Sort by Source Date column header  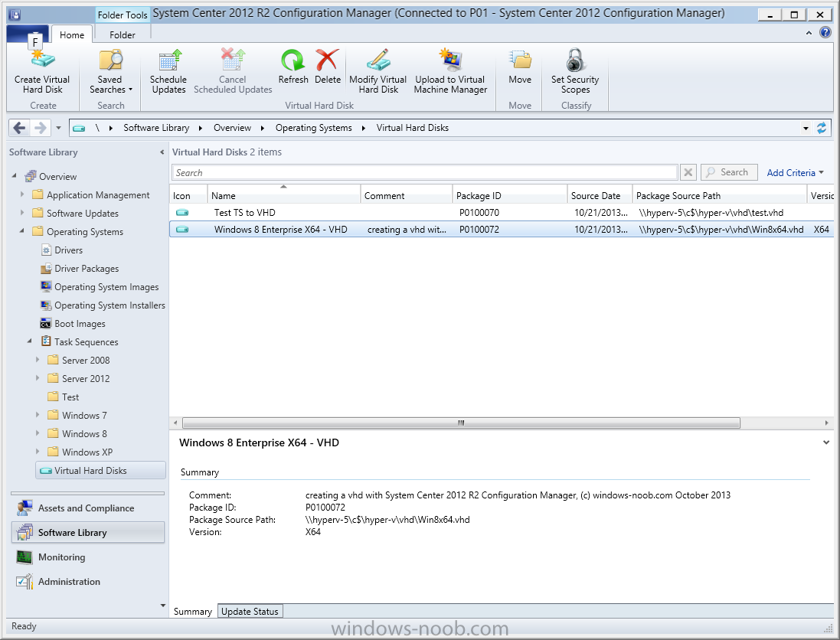(x=600, y=195)
